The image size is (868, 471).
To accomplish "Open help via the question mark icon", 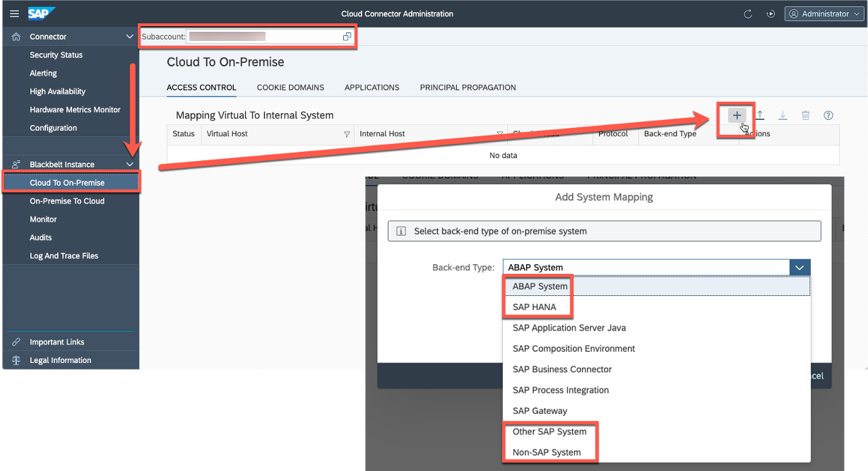I will pos(828,114).
